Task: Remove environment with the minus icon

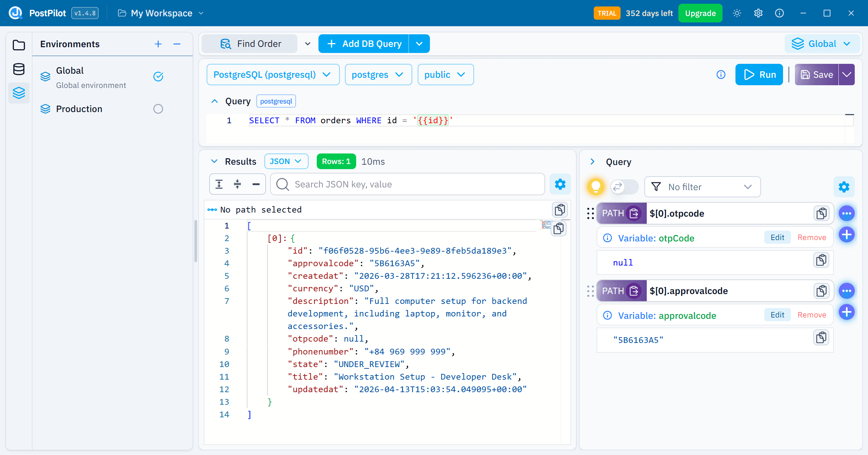Action: point(177,44)
